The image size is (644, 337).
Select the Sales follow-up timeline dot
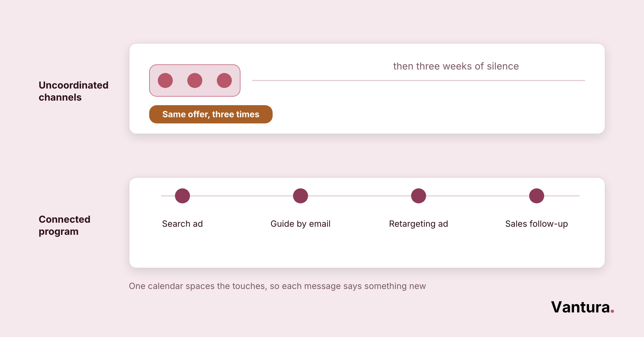pos(537,196)
